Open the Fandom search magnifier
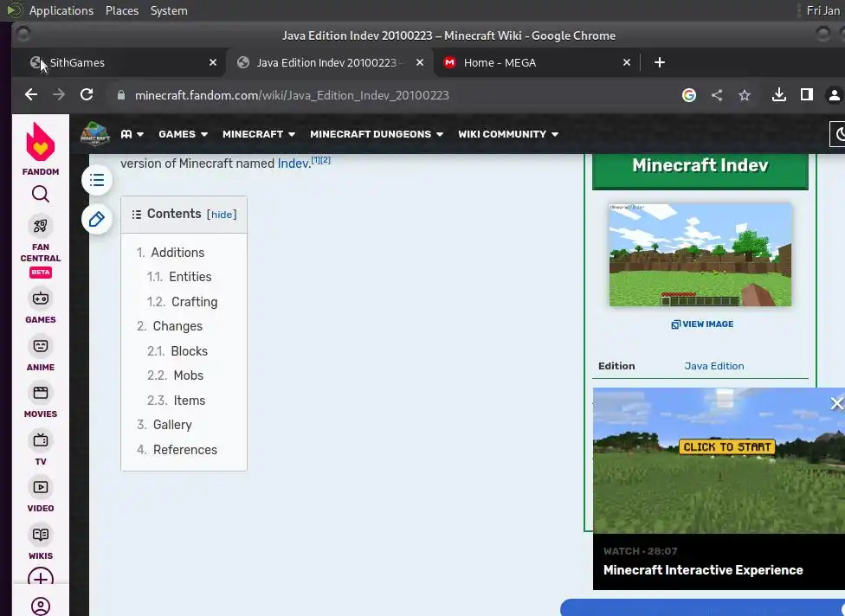 click(x=41, y=194)
